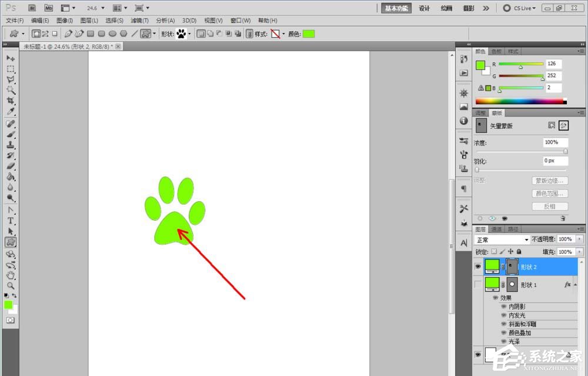Select the Horizontal Type tool
The height and width of the screenshot is (376, 588).
click(x=11, y=221)
